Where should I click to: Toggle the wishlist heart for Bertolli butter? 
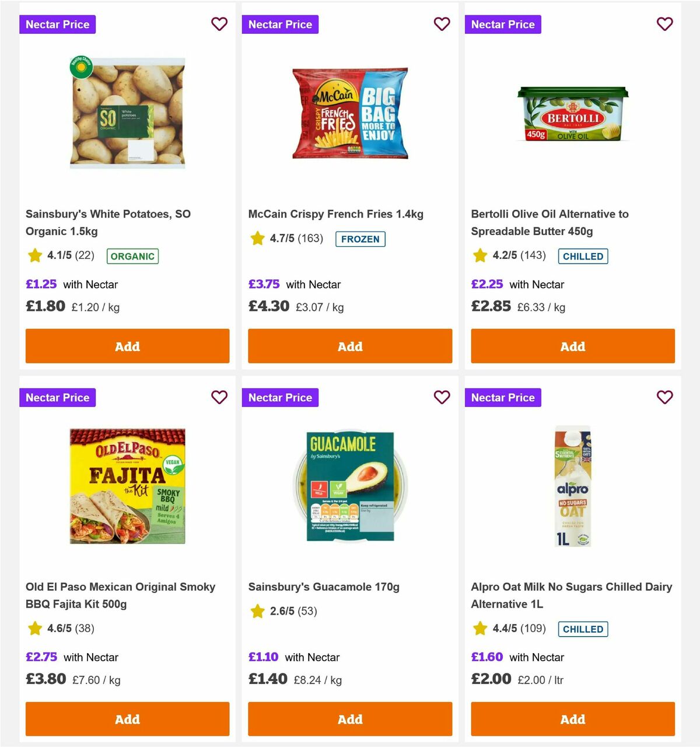tap(665, 24)
